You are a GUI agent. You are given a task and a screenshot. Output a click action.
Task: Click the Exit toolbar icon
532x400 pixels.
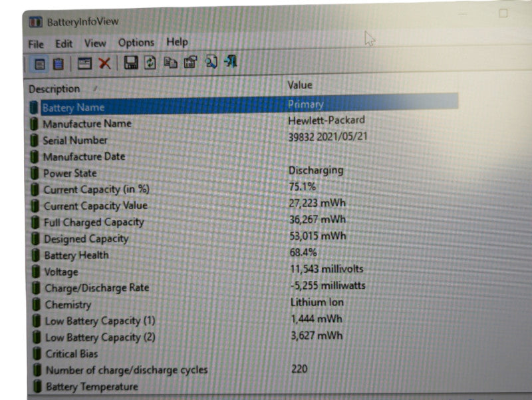click(231, 61)
